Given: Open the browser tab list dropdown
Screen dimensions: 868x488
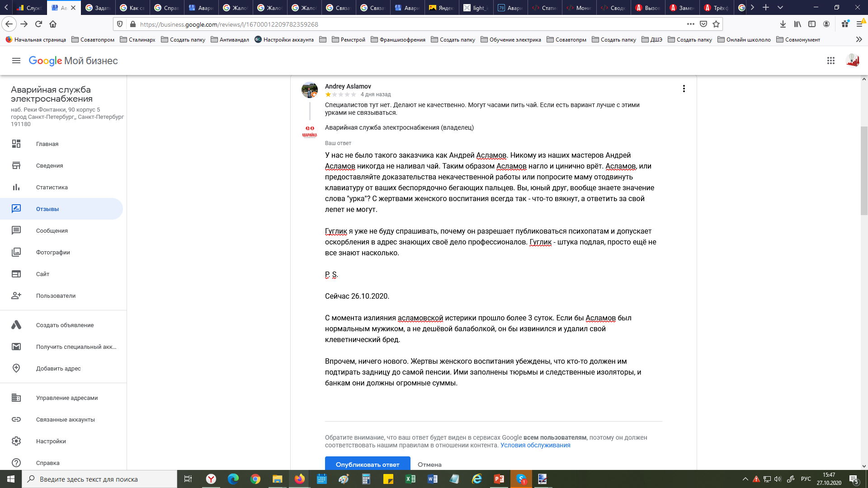Looking at the screenshot, I should (x=780, y=8).
